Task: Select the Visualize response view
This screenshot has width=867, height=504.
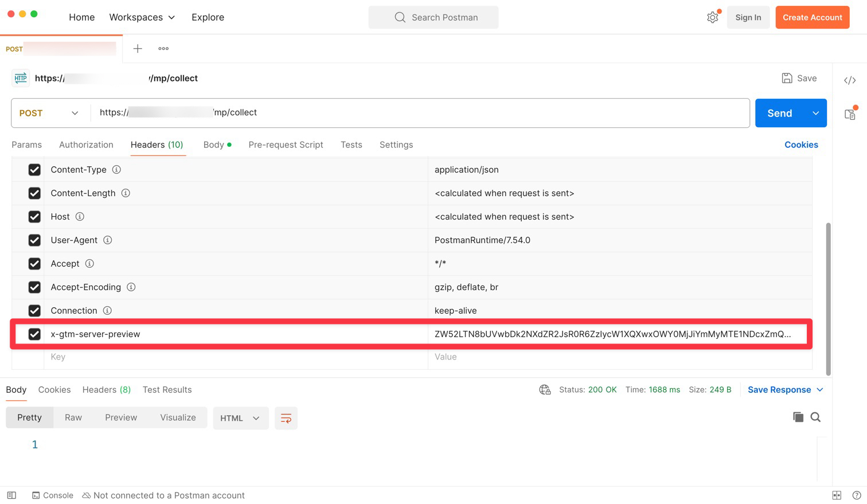Action: click(x=178, y=417)
